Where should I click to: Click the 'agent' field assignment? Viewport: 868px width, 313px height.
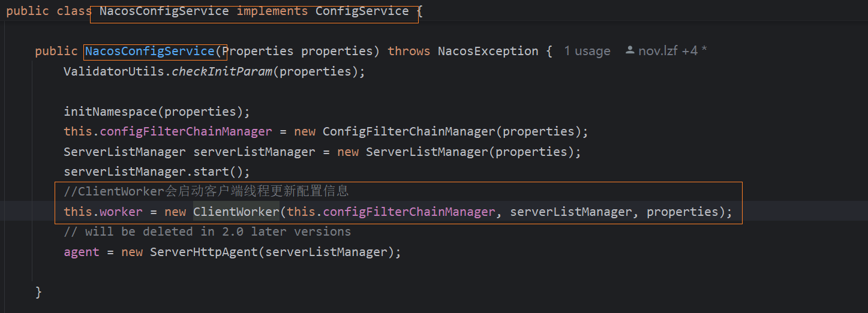click(x=82, y=252)
